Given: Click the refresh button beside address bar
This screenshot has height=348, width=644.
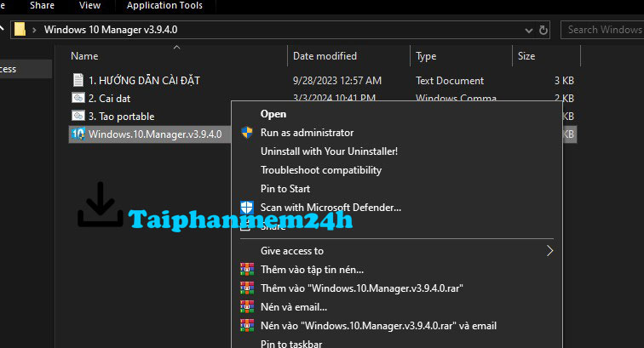Looking at the screenshot, I should pos(543,30).
